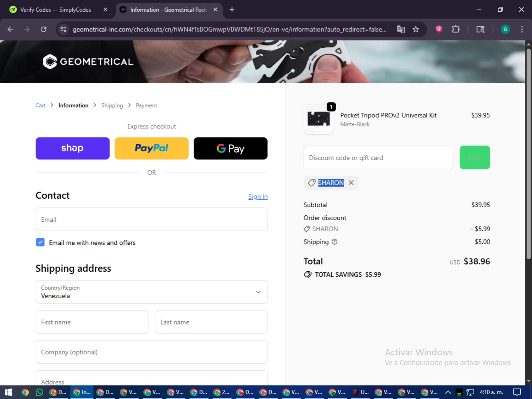Focus the Company (optional) field
Viewport: 532px width, 399px height.
click(152, 352)
